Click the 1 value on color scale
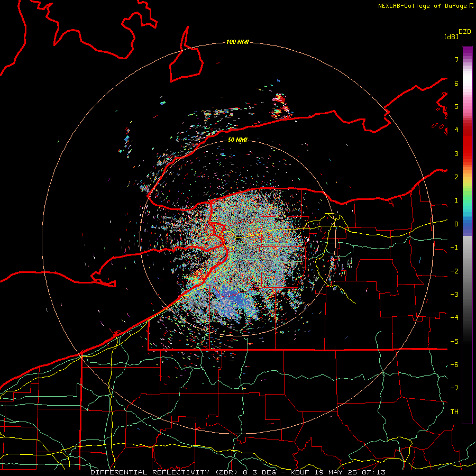This screenshot has height=476, width=476. [x=456, y=200]
